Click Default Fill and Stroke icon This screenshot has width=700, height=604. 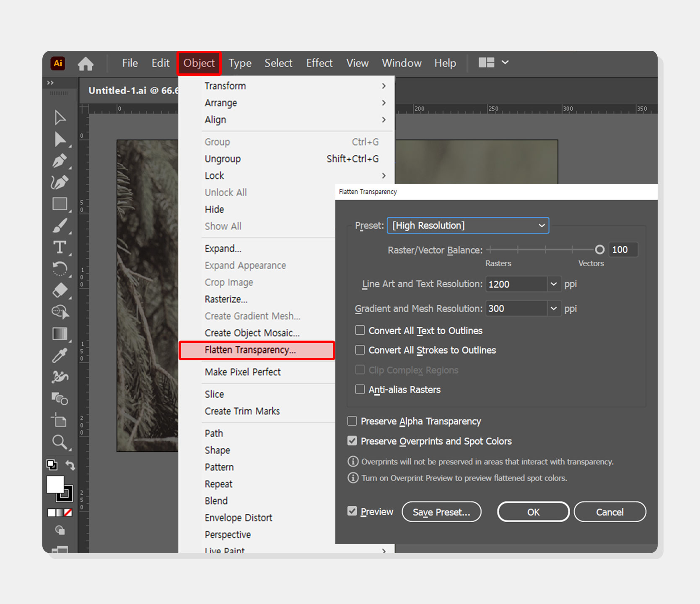pos(52,464)
